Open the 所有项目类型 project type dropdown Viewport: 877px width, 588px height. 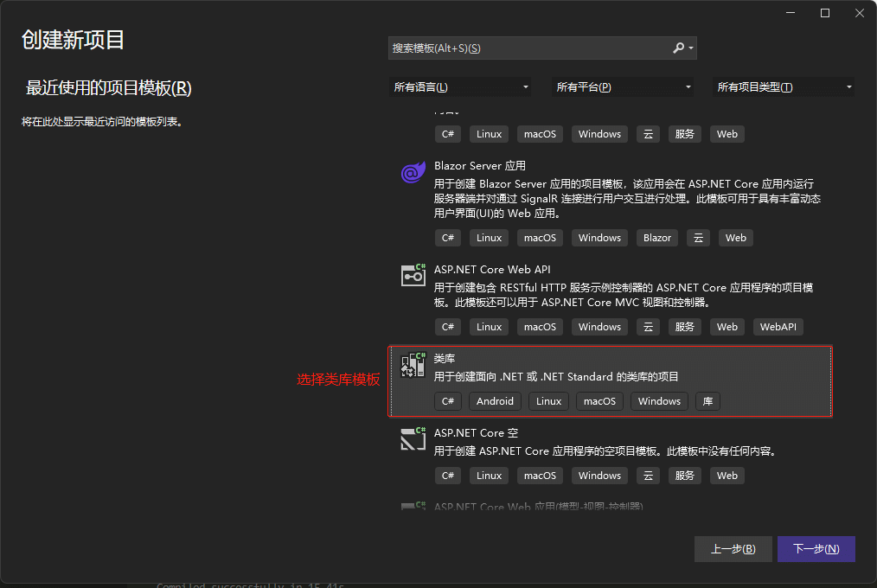[783, 87]
